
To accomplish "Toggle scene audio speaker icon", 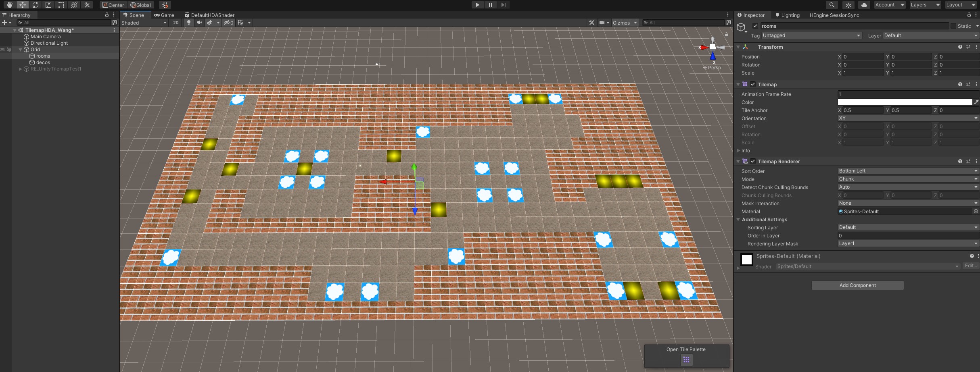I will [x=199, y=23].
